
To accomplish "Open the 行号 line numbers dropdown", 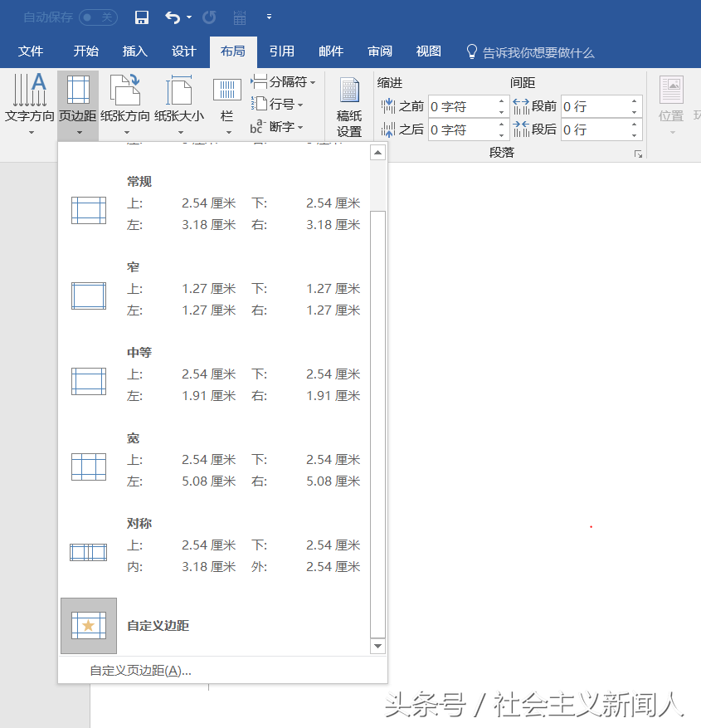I will (277, 104).
